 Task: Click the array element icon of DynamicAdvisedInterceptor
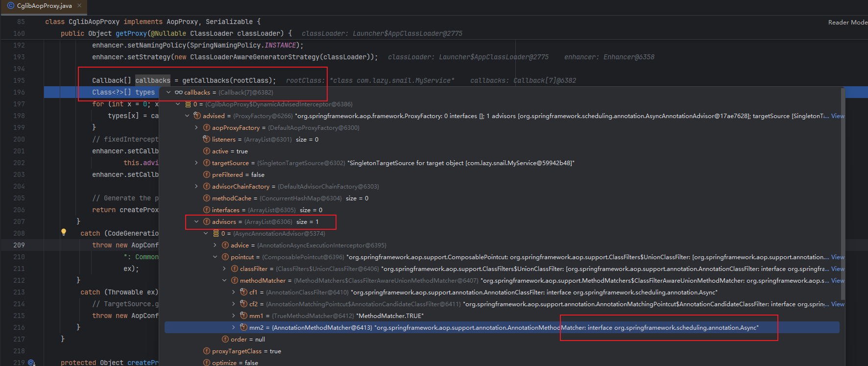[x=188, y=104]
